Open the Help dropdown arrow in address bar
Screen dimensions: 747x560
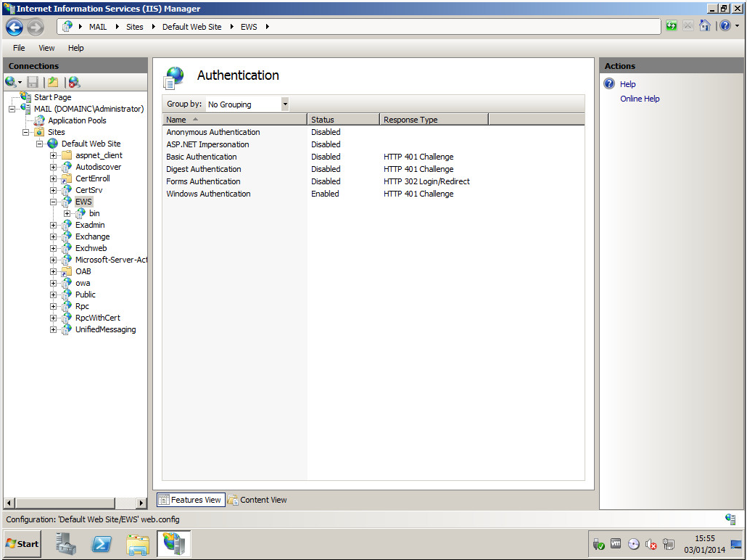pos(738,25)
